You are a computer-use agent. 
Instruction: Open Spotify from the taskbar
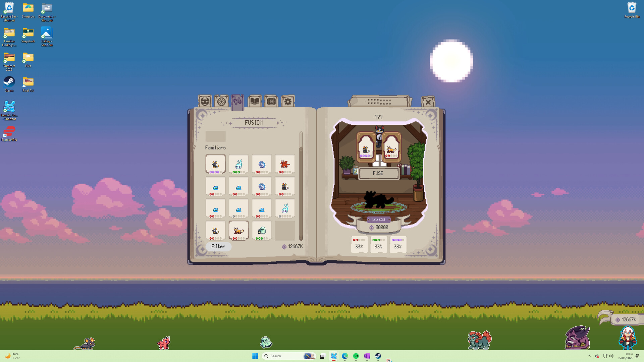pos(356,356)
